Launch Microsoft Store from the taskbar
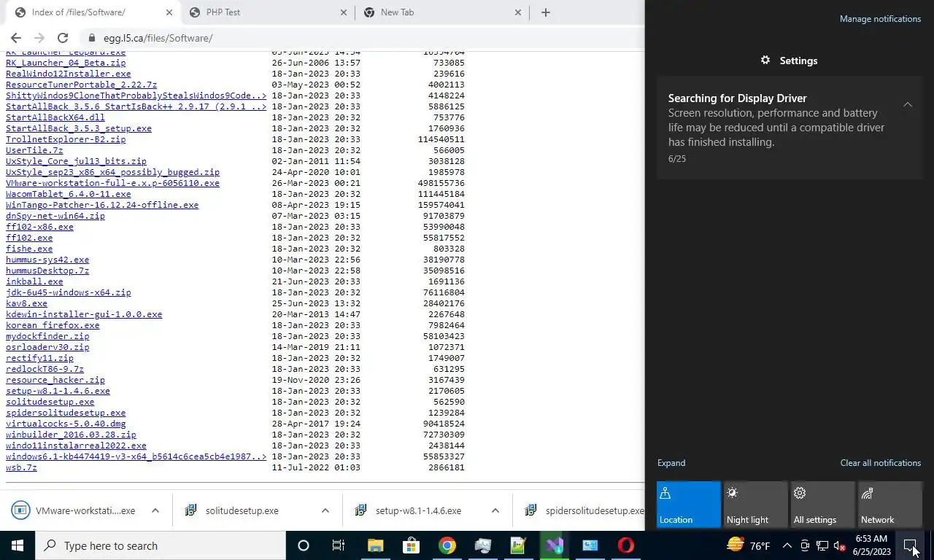 [411, 545]
